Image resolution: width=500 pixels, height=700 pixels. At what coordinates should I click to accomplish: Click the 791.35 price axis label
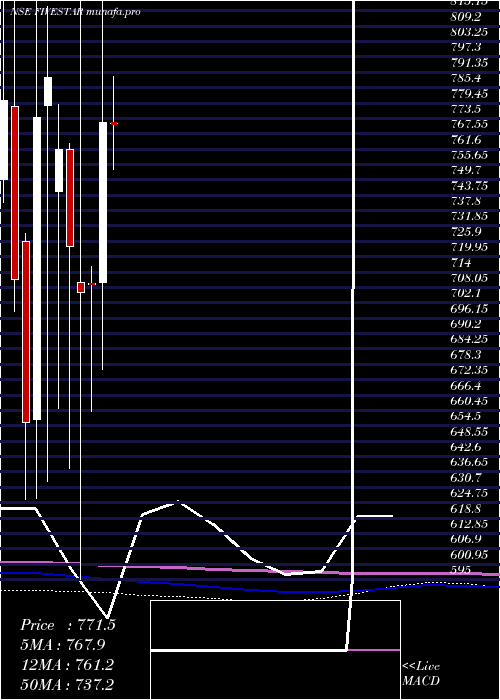coord(470,62)
